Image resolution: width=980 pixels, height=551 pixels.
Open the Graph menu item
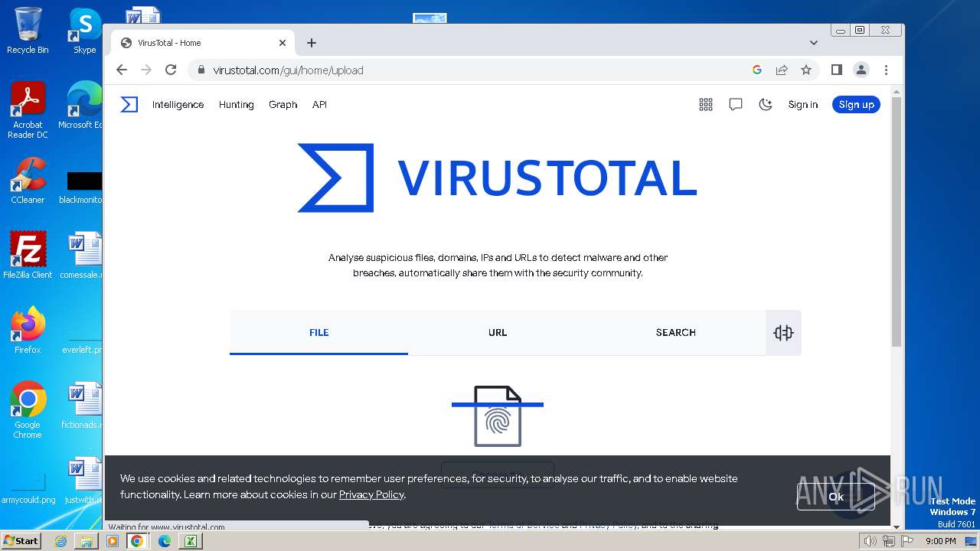click(283, 105)
